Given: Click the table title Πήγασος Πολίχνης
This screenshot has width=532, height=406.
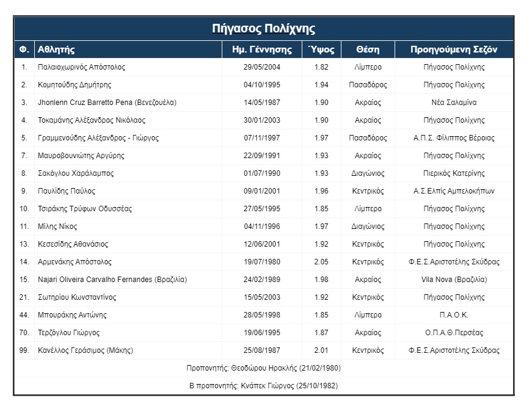Looking at the screenshot, I should point(264,29).
